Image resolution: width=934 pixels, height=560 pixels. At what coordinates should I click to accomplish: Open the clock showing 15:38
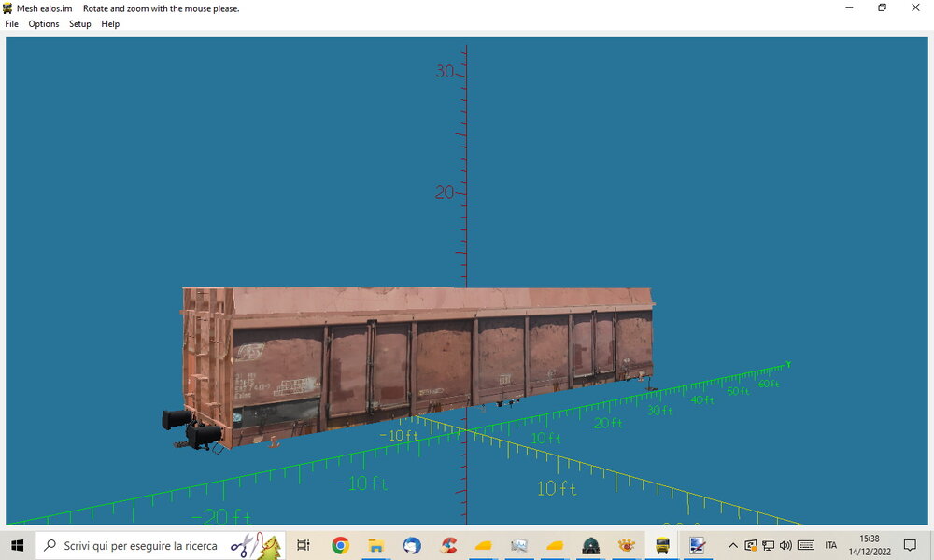tap(870, 545)
